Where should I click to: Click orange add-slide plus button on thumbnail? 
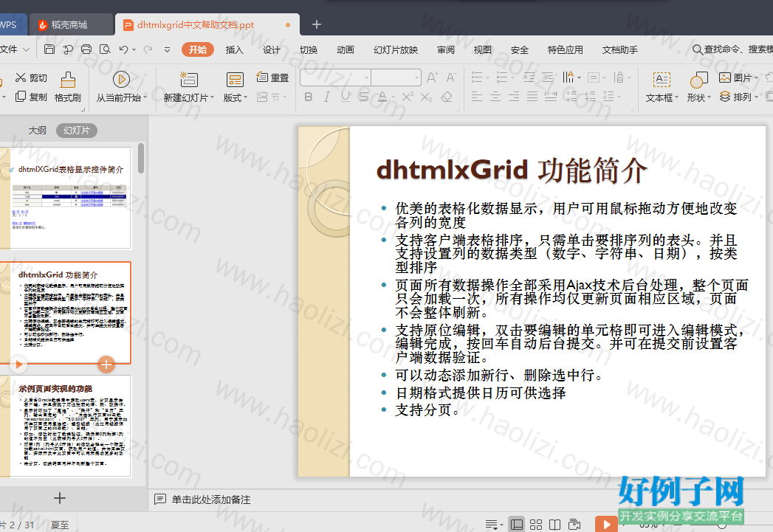point(106,365)
